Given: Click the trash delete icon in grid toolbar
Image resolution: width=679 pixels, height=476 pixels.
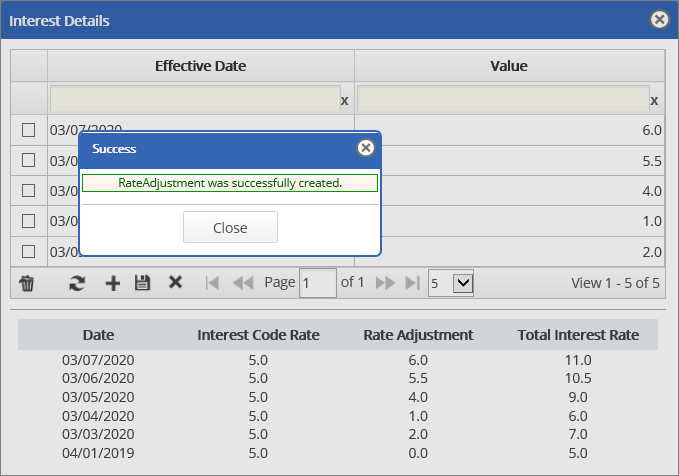Looking at the screenshot, I should coord(27,283).
